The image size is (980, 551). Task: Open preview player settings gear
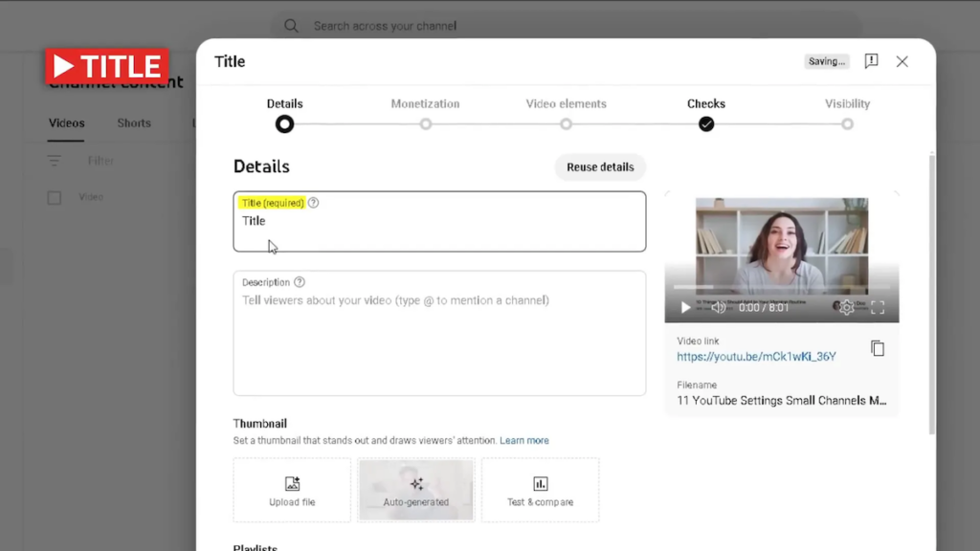[846, 307]
